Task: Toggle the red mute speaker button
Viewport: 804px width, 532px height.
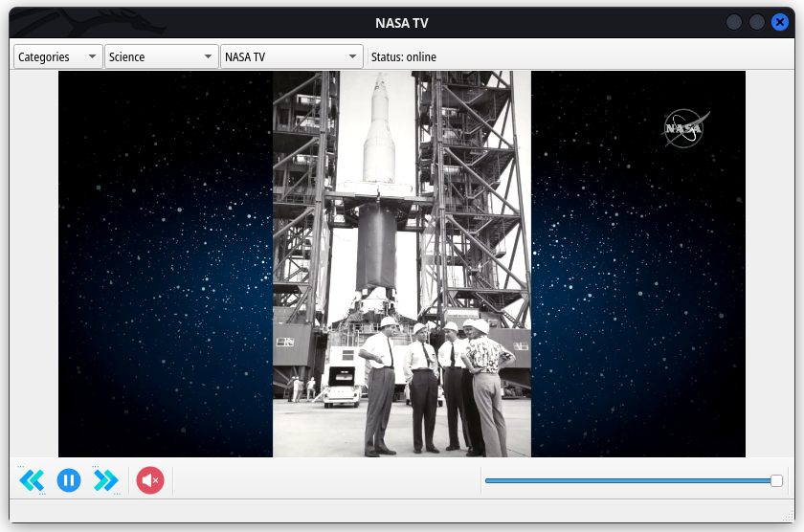Action: point(149,480)
